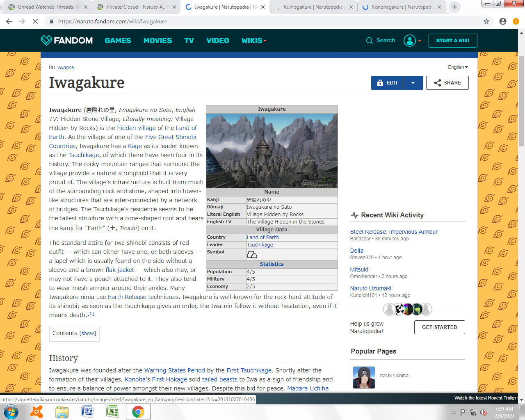Click the Chrome update alert icon

pos(516,21)
